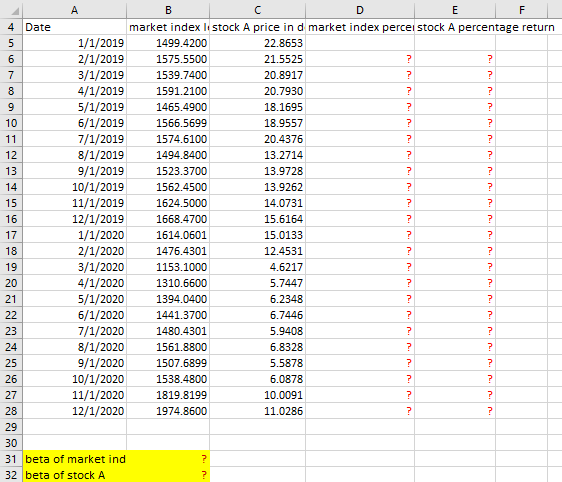Image resolution: width=562 pixels, height=482 pixels.
Task: Click the '?' in column D row 6
Action: [409, 59]
